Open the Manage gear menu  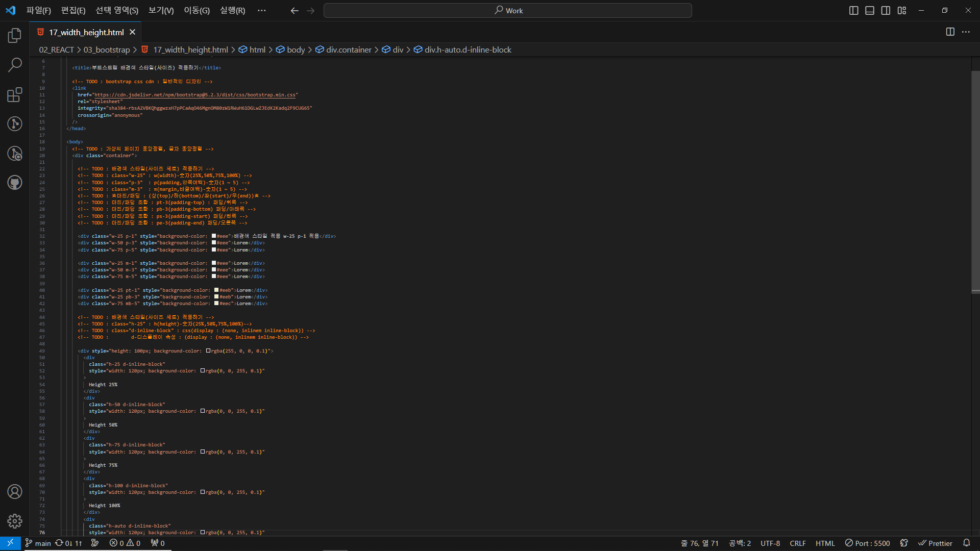15,521
